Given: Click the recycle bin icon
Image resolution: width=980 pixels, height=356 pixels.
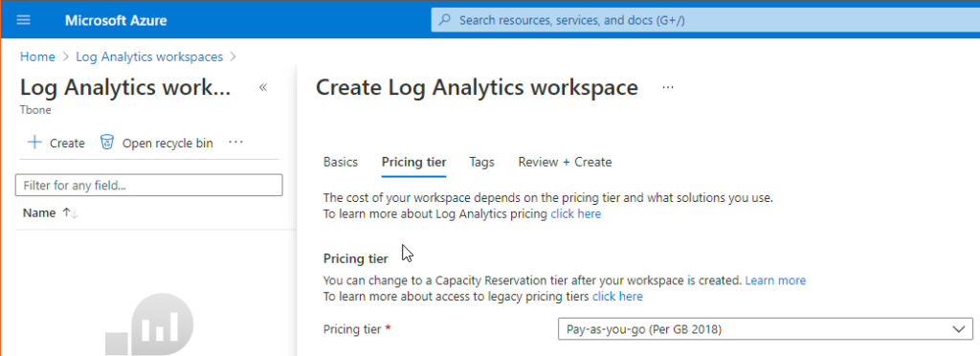Looking at the screenshot, I should click(x=107, y=143).
